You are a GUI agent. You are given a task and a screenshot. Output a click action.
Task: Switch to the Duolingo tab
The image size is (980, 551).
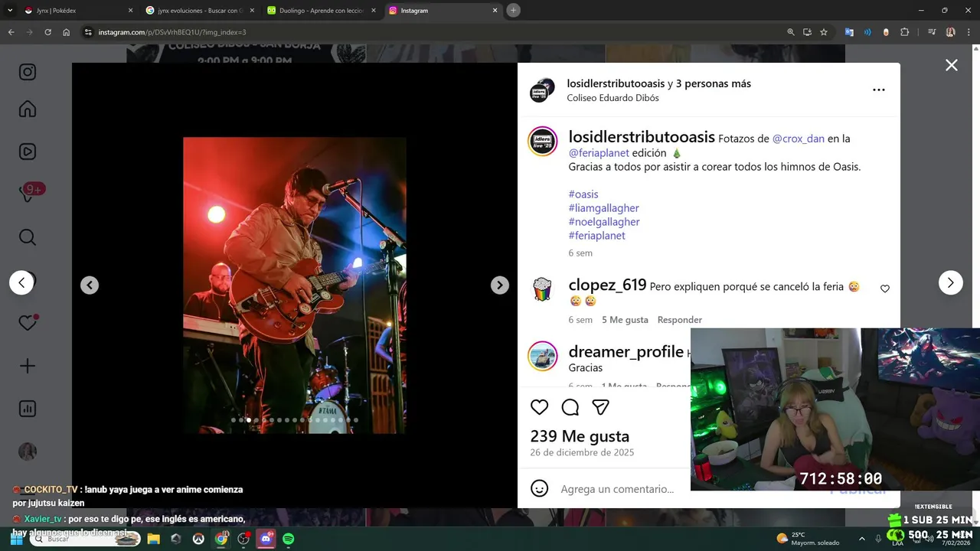point(322,11)
